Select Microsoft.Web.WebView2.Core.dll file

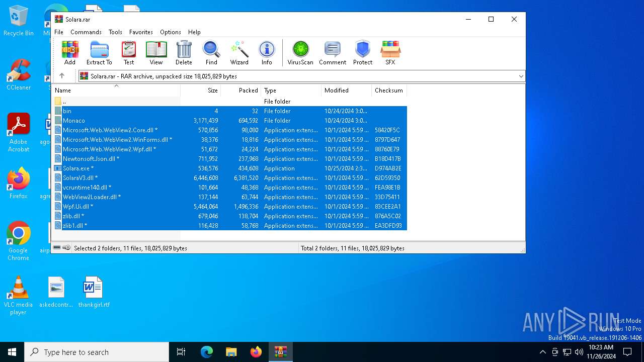(x=229, y=130)
